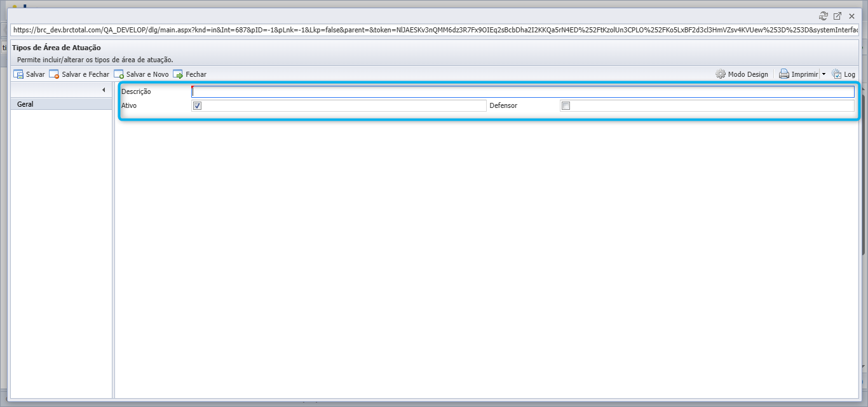Click the Imprimir print button

[x=799, y=74]
